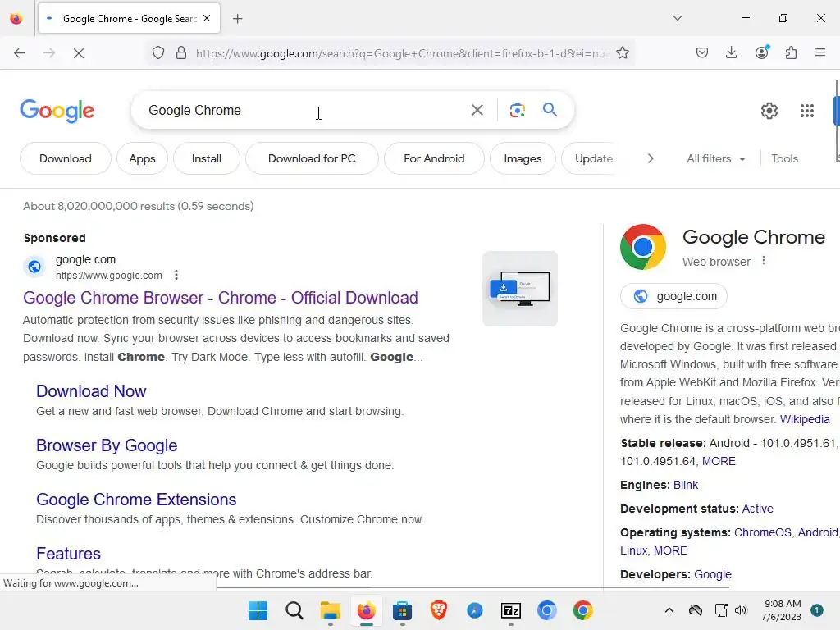Open the Firefox account icon
The image size is (840, 630).
click(x=762, y=52)
